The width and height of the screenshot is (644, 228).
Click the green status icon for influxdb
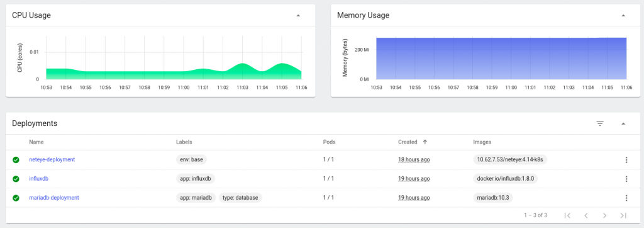pos(16,179)
